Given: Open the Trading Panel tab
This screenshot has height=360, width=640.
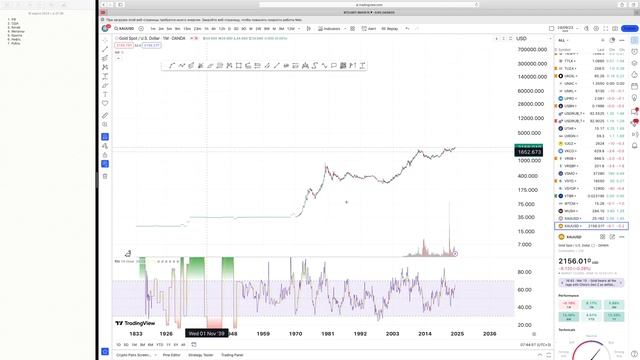Looking at the screenshot, I should [x=232, y=355].
